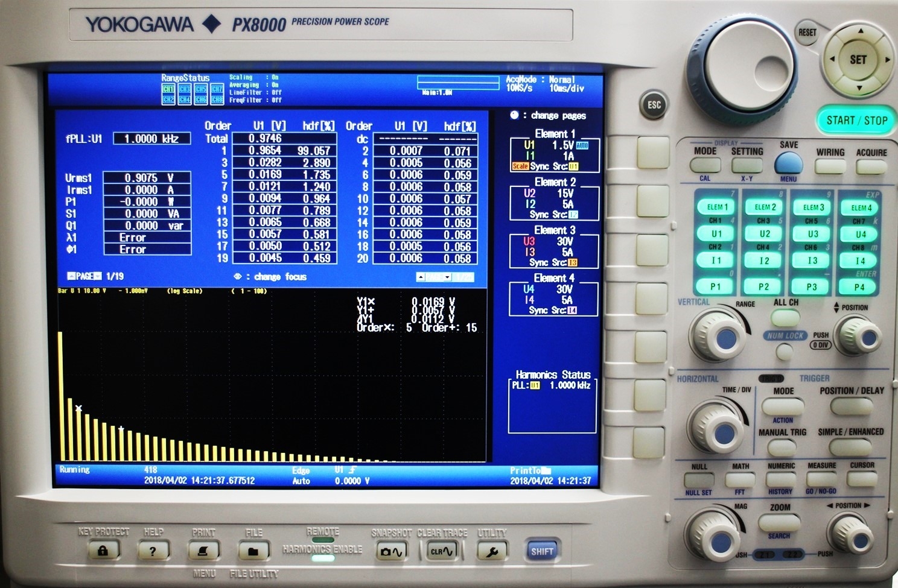The height and width of the screenshot is (588, 898).
Task: Open the FILE folder key
Action: (253, 551)
